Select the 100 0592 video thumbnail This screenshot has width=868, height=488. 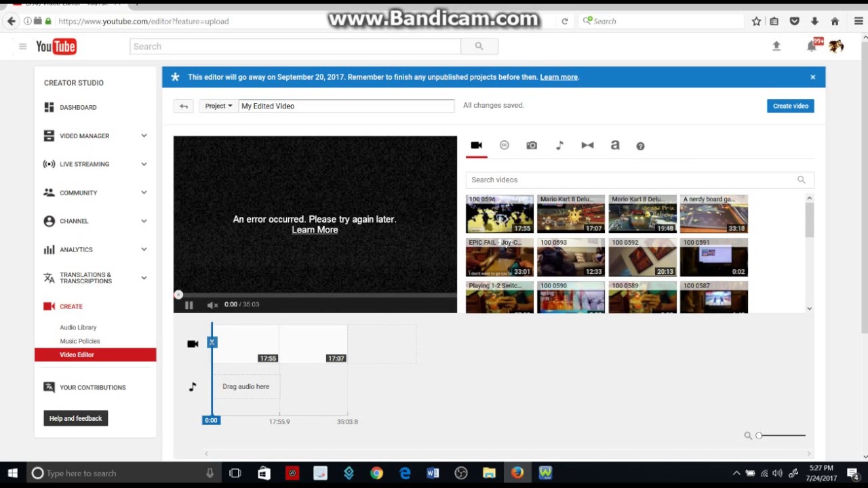coord(642,257)
